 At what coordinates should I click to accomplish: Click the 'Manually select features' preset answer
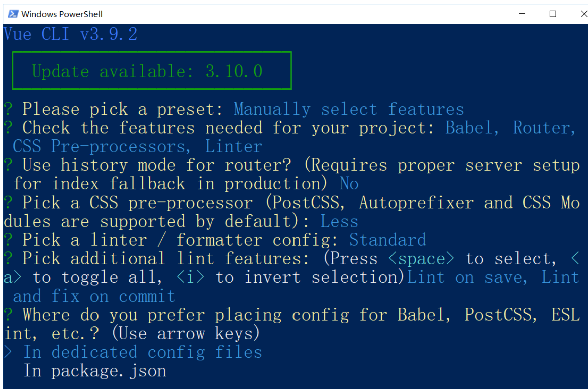click(x=349, y=109)
